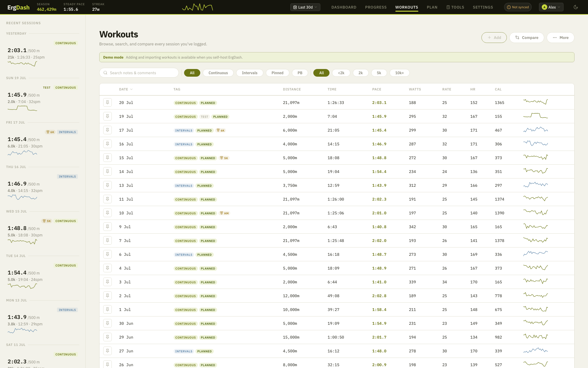Click pin icon for 27 Jun workout
This screenshot has width=588, height=368.
tap(107, 351)
